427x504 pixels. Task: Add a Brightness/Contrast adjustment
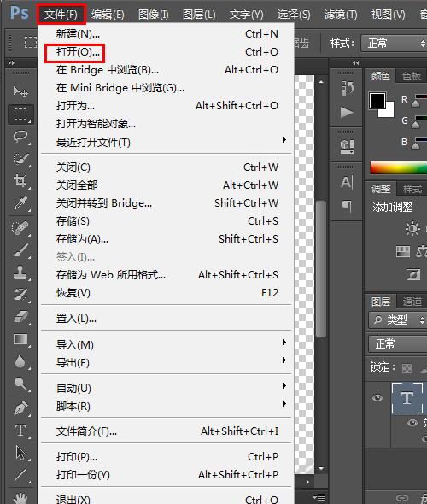coord(412,229)
